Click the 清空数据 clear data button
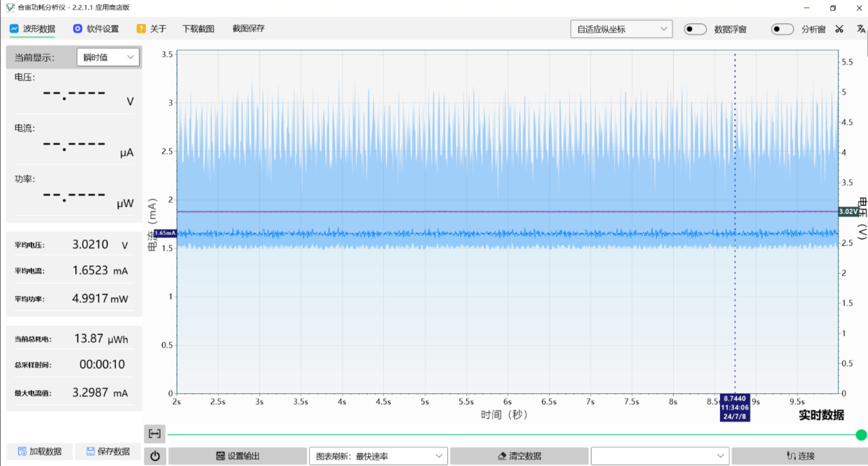The height and width of the screenshot is (466, 868). tap(520, 456)
